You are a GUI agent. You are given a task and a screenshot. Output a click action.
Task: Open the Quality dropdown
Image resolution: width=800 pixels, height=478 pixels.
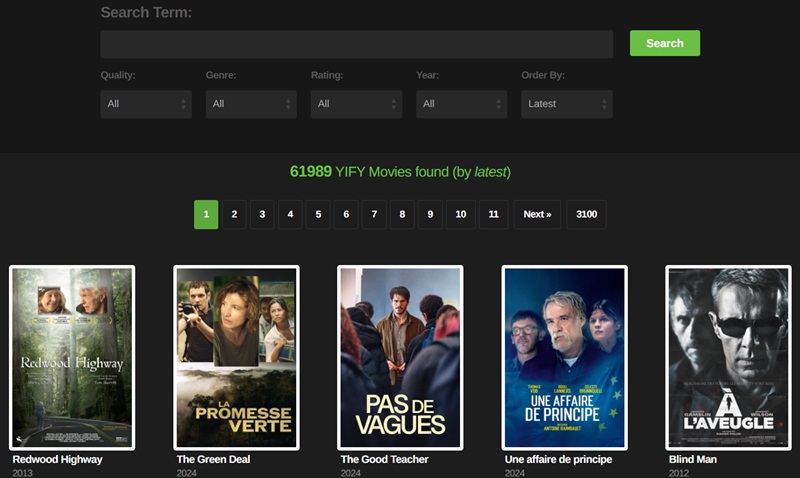(x=146, y=104)
